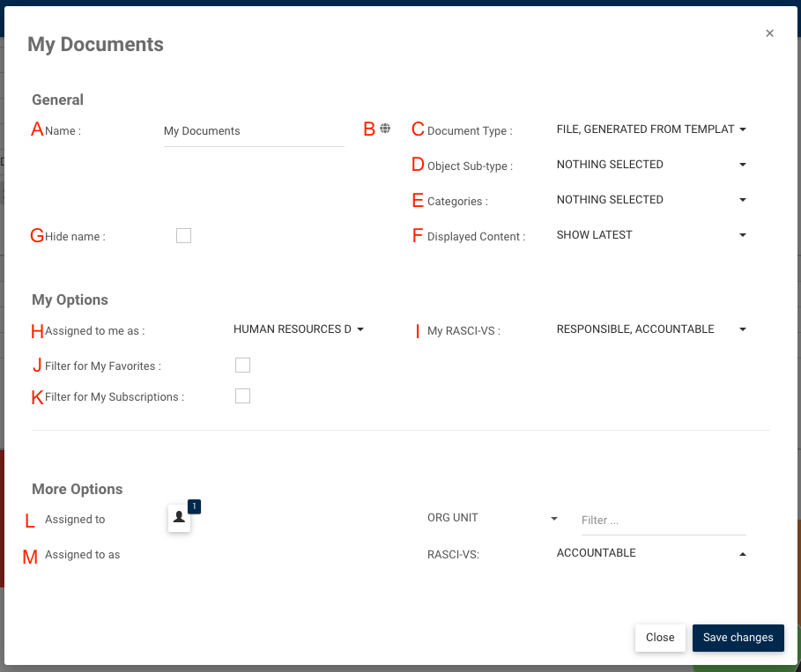Click the Filter for My Favorites label
This screenshot has height=672, width=801.
tap(103, 366)
